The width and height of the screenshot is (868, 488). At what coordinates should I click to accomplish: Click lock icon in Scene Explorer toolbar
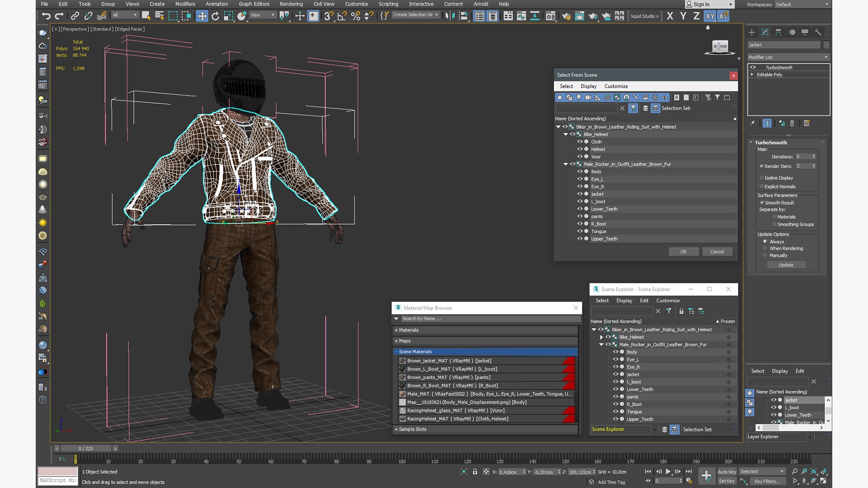pyautogui.click(x=681, y=311)
